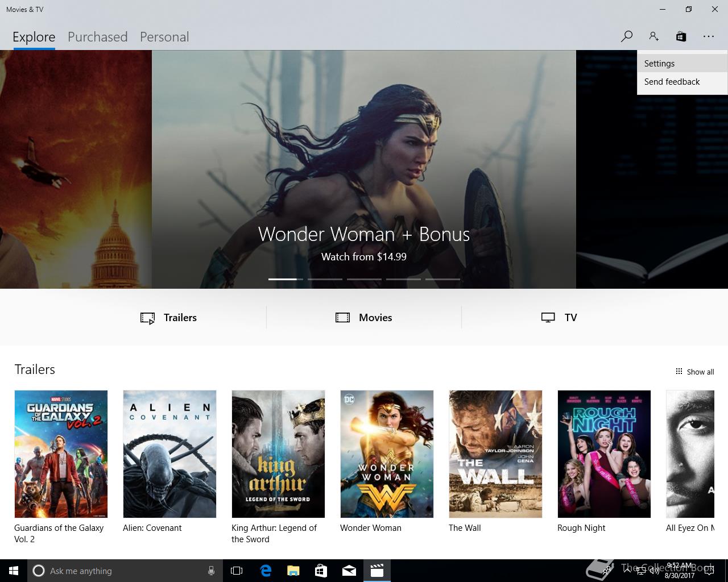Switch to the Explore tab

tap(34, 37)
